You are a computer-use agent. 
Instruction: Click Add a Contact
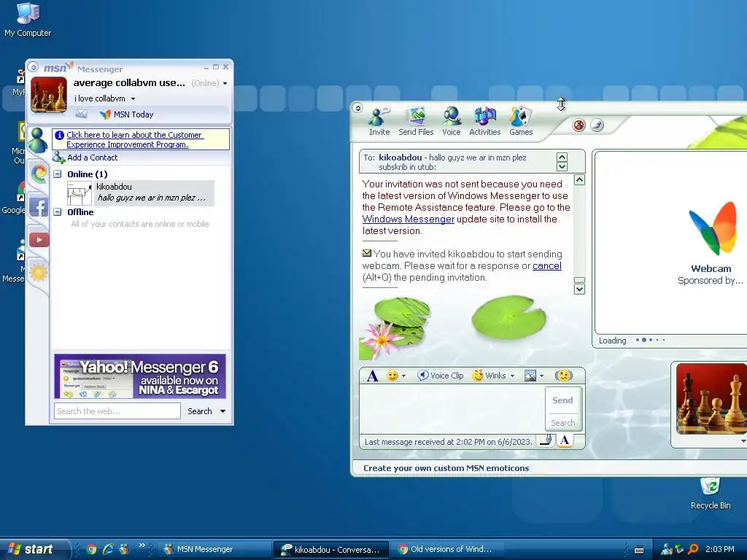coord(86,157)
